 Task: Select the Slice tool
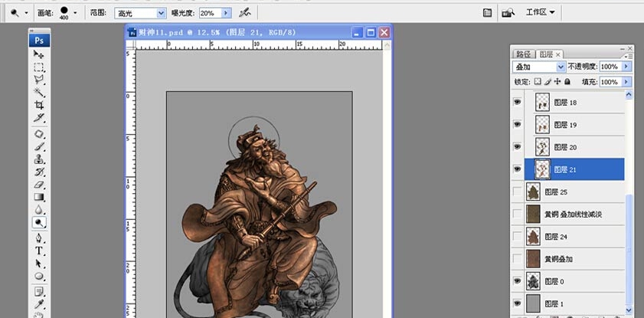pyautogui.click(x=39, y=117)
